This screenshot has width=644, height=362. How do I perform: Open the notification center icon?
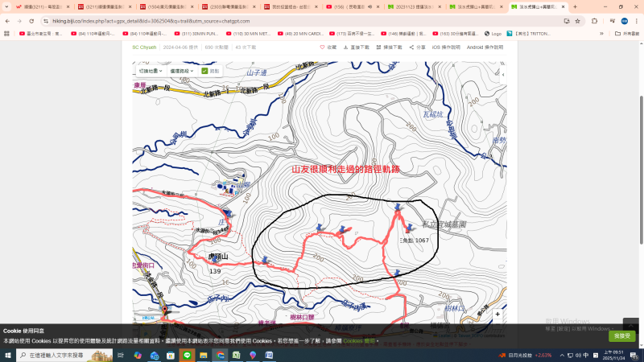pos(634,356)
